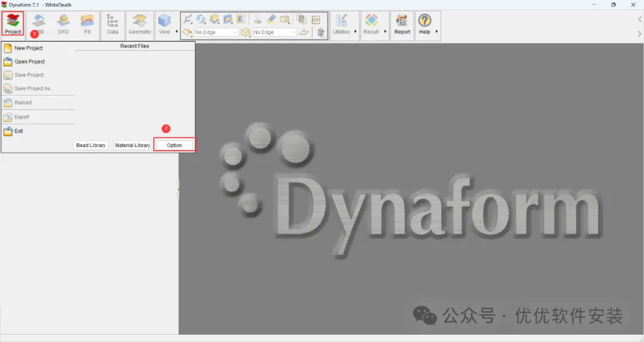Click the dashed-border fit window icon
644x342 pixels.
pyautogui.click(x=241, y=19)
